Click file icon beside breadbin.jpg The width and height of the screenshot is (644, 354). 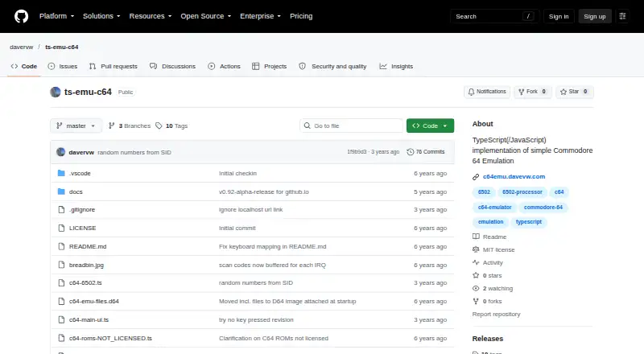click(61, 265)
